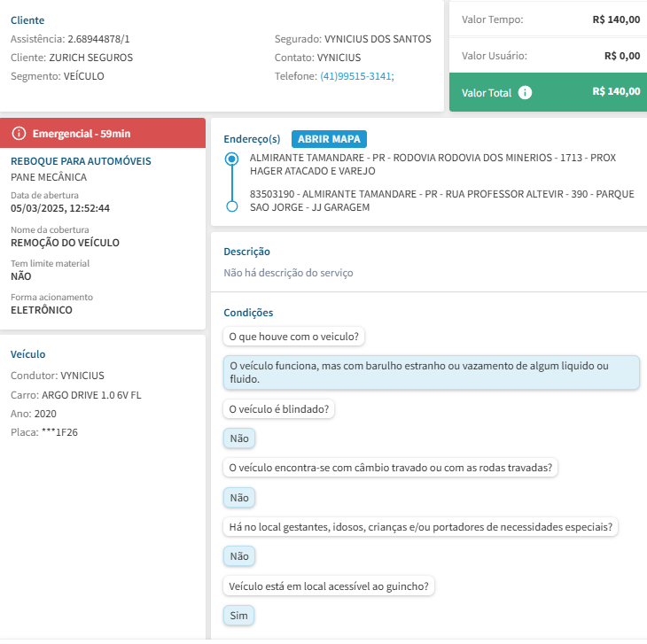Click 'Não' answer under gestantes question

coord(239,556)
